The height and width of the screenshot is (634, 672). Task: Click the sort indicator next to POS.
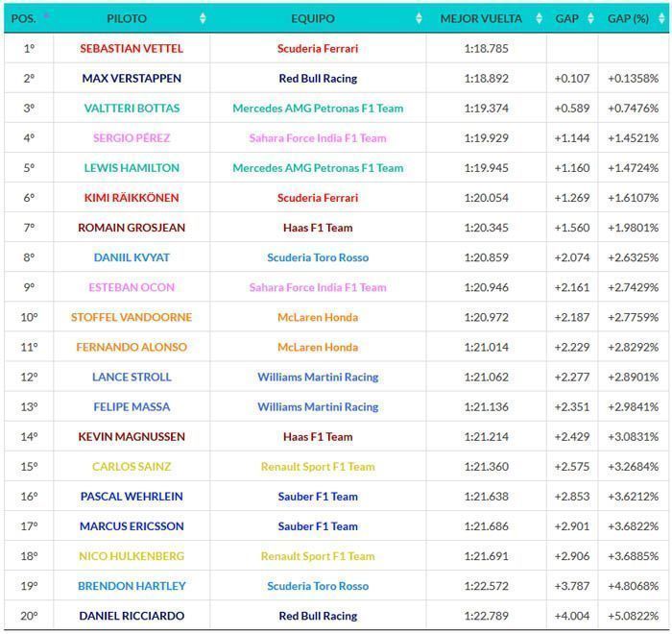46,16
